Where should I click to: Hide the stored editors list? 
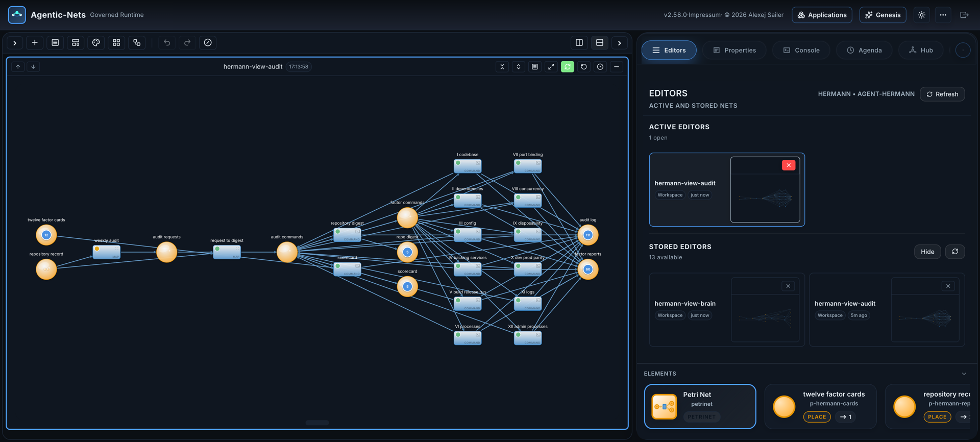click(927, 252)
